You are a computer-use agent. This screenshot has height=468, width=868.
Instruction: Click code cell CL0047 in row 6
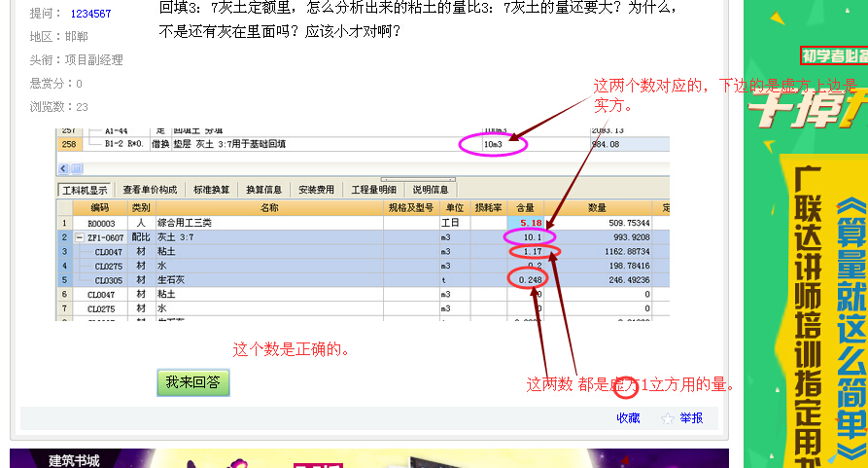point(100,295)
